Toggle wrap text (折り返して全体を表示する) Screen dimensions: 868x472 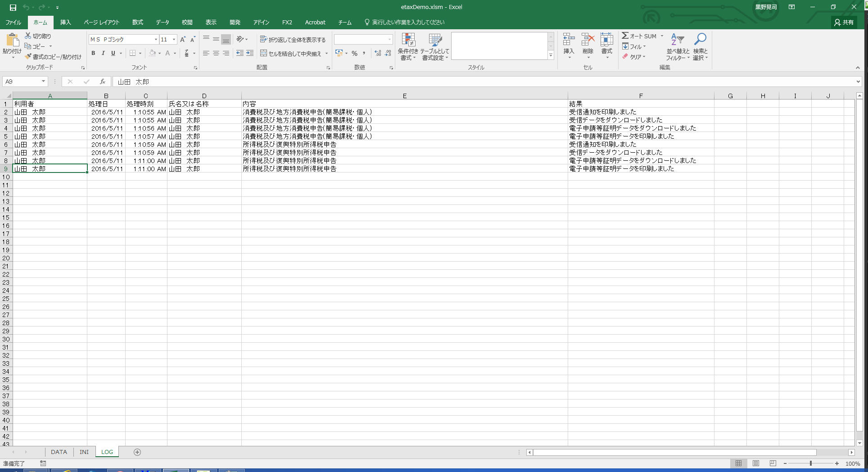(x=293, y=40)
